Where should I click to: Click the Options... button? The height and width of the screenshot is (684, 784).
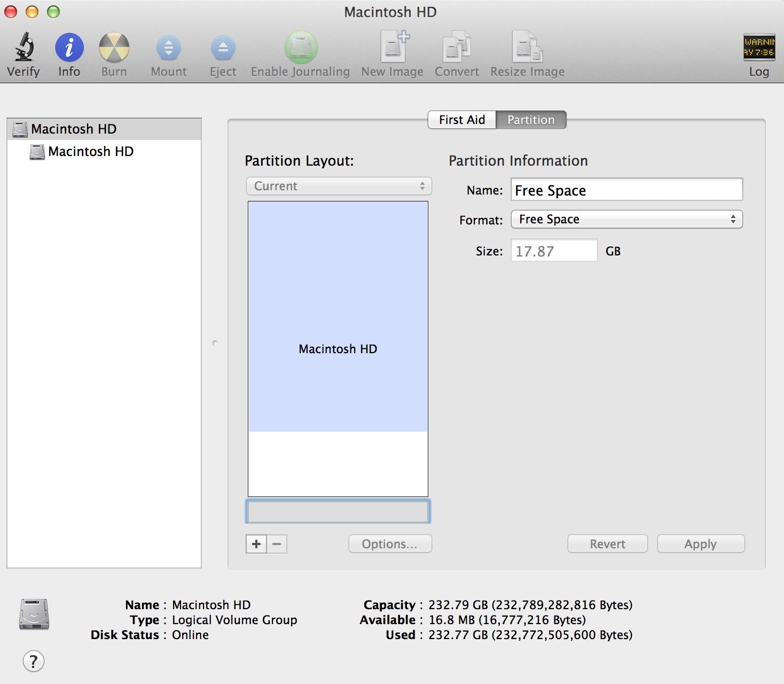coord(390,544)
